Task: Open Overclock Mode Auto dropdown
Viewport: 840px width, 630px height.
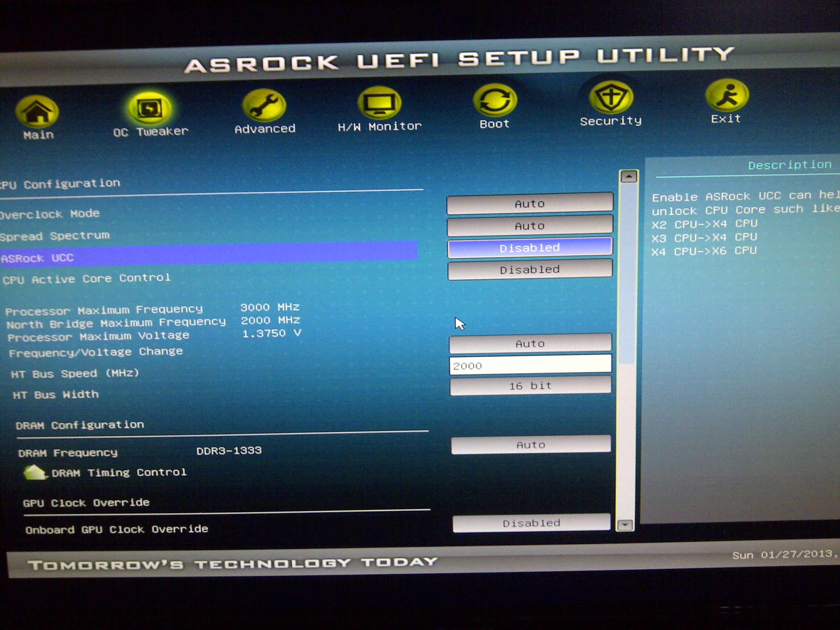Action: 530,203
